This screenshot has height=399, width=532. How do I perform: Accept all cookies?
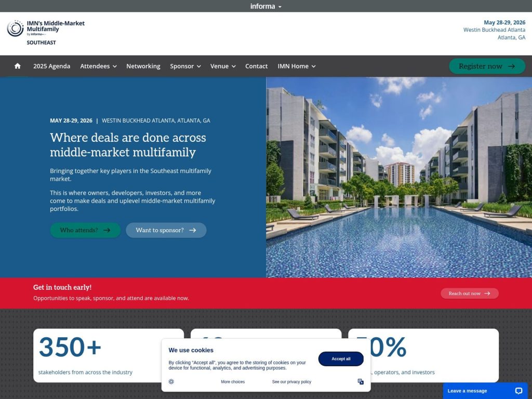coord(340,358)
